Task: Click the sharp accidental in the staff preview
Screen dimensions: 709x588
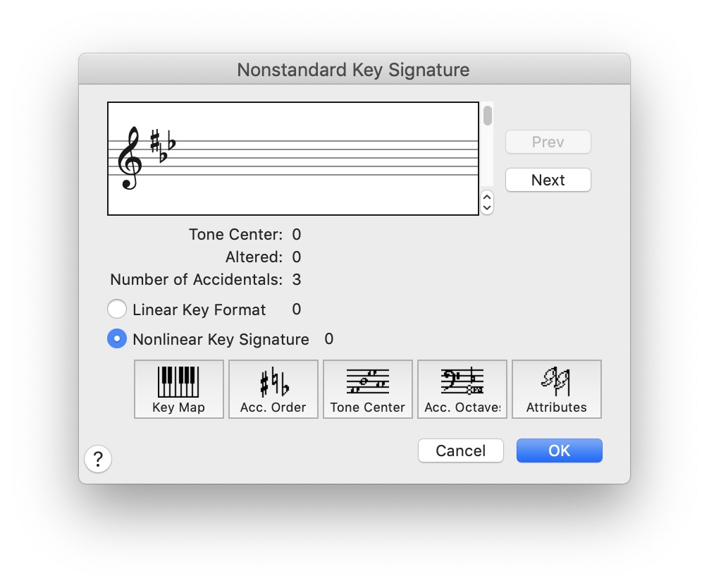Action: click(x=155, y=141)
